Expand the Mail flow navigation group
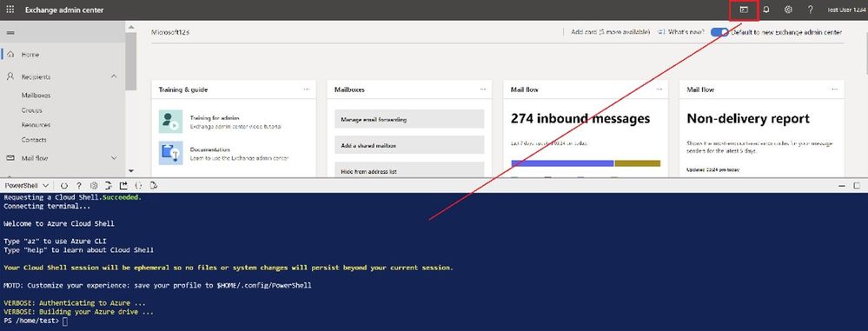 coord(114,158)
